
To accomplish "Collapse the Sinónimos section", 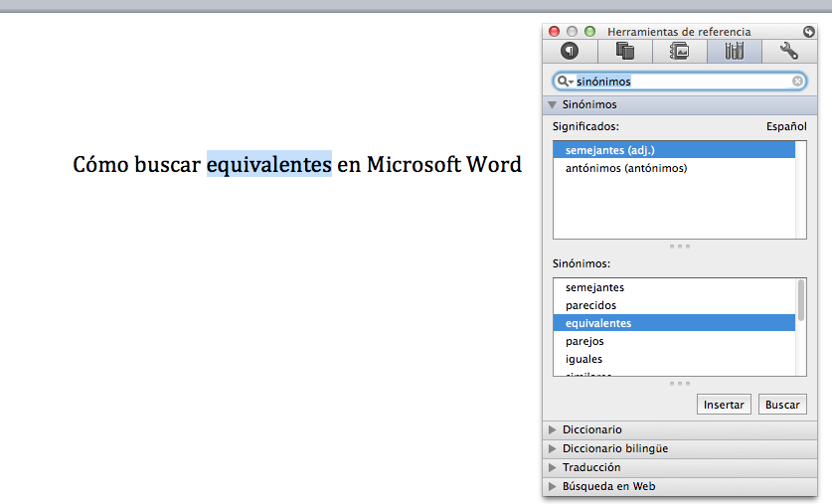I will 552,105.
